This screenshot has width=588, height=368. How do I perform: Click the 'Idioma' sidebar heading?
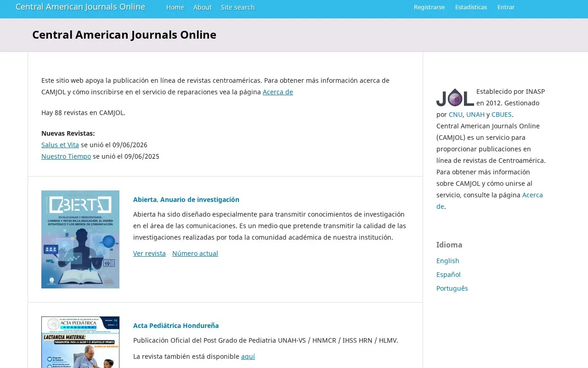point(449,245)
